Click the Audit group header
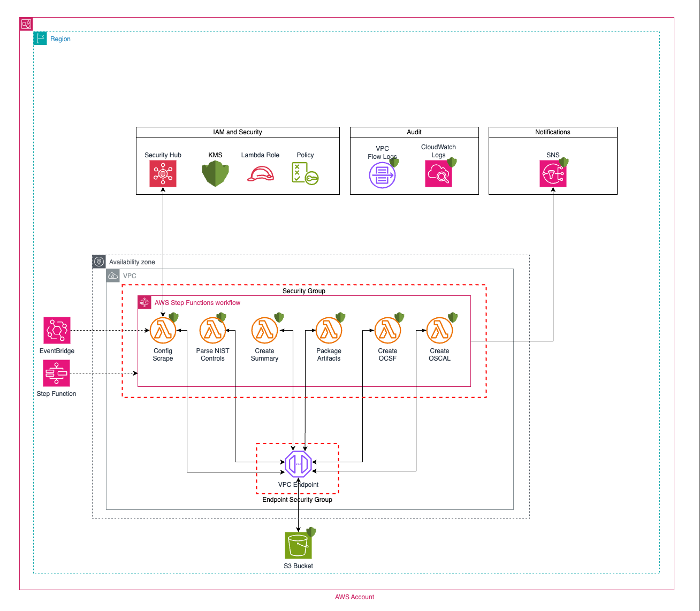 tap(414, 132)
